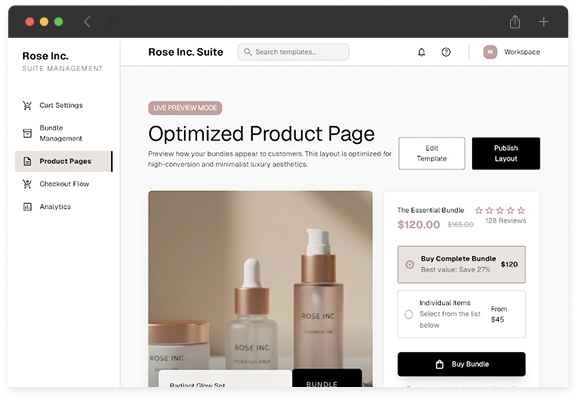This screenshot has height=400, width=579.
Task: Select Individual Items radio option
Action: click(408, 314)
